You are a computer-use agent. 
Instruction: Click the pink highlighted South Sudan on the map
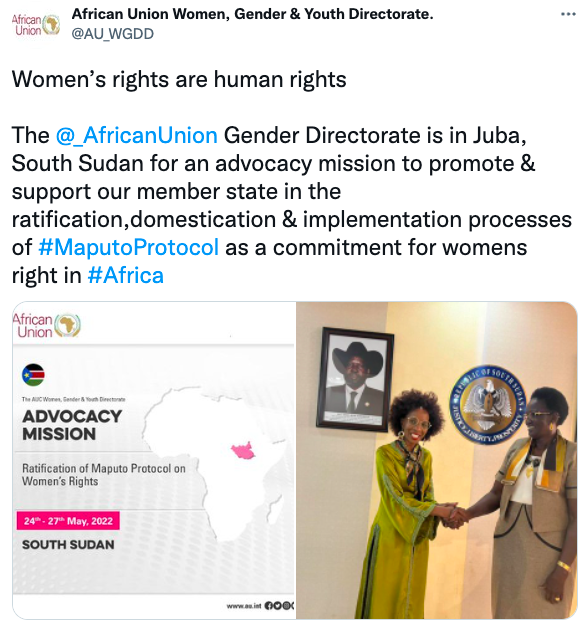[244, 451]
